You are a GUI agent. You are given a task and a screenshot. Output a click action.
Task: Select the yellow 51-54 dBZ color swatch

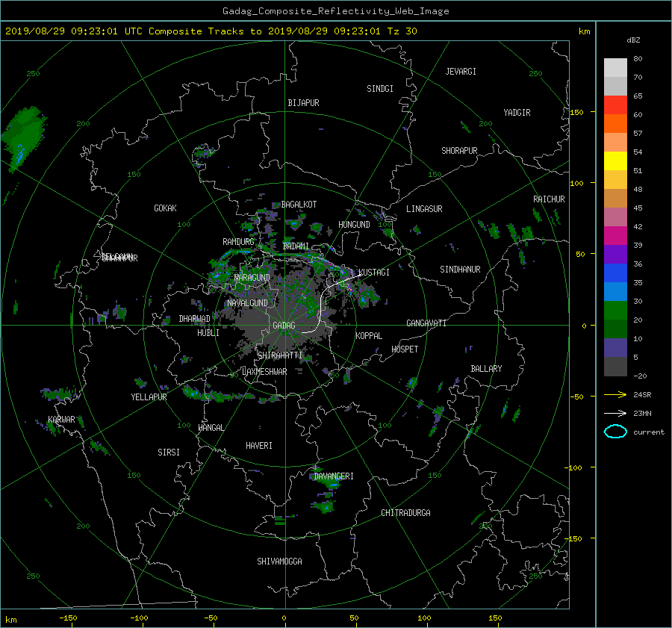tap(615, 161)
